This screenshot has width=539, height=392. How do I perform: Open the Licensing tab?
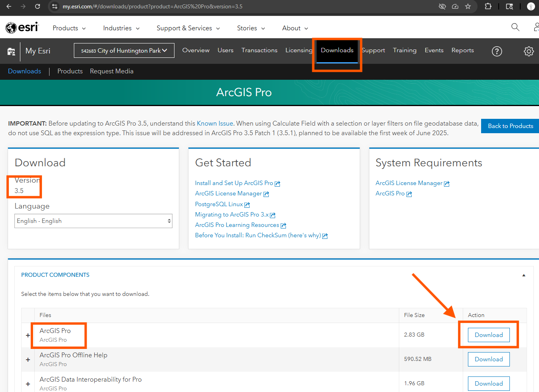(x=299, y=50)
